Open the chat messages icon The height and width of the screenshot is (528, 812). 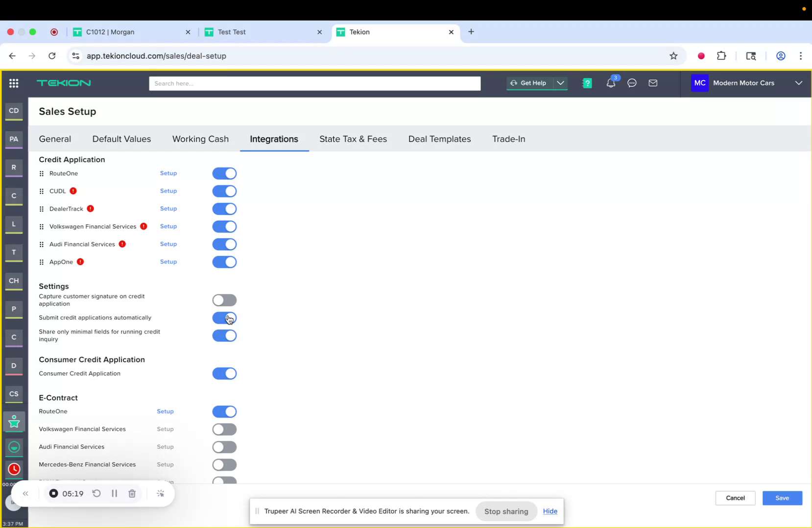632,83
